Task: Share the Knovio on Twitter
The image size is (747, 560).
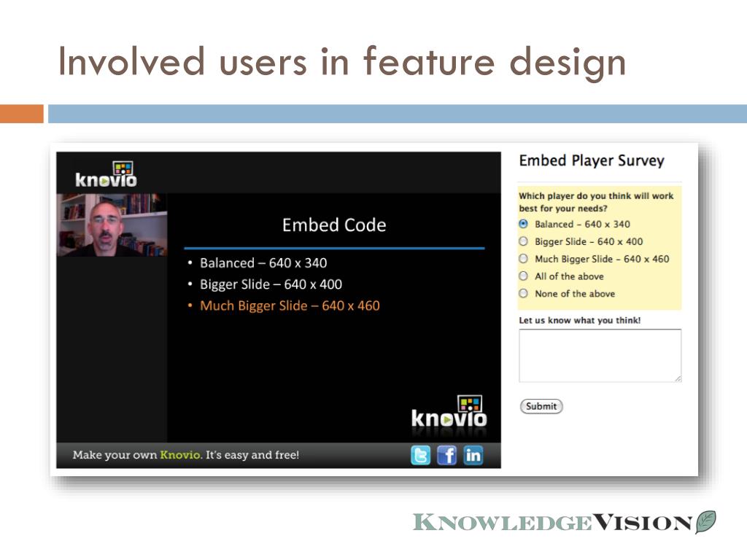Action: (421, 455)
